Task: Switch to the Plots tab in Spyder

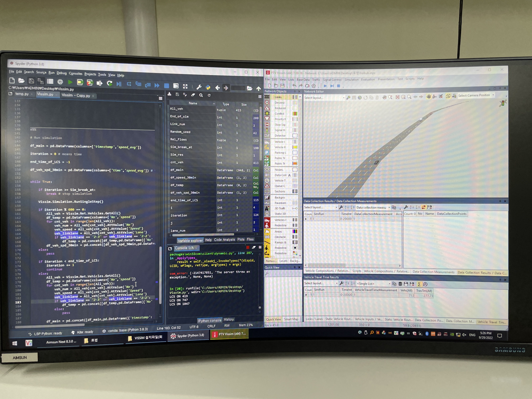Action: [241, 239]
